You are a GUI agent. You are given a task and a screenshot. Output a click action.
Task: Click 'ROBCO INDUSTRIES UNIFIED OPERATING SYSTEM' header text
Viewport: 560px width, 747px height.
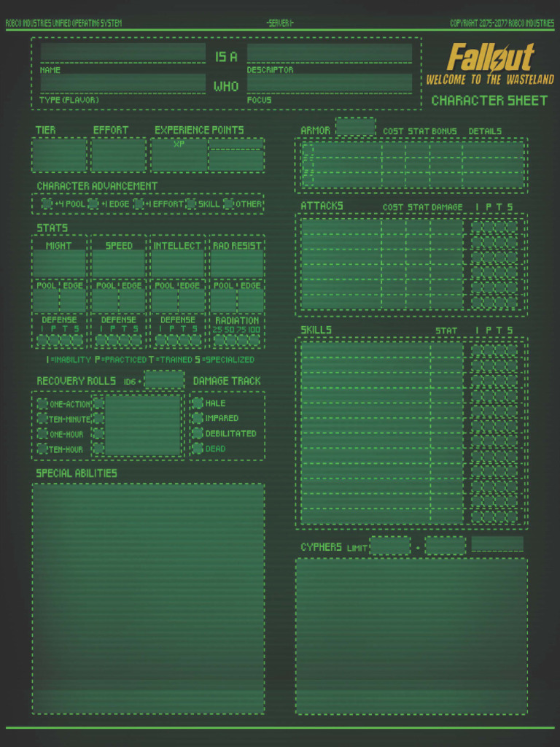[64, 23]
